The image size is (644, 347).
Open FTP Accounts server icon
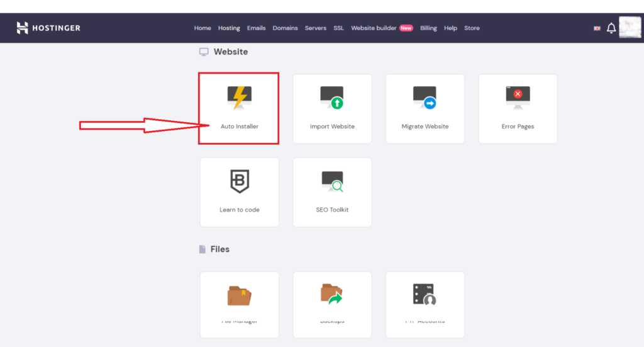(x=425, y=295)
